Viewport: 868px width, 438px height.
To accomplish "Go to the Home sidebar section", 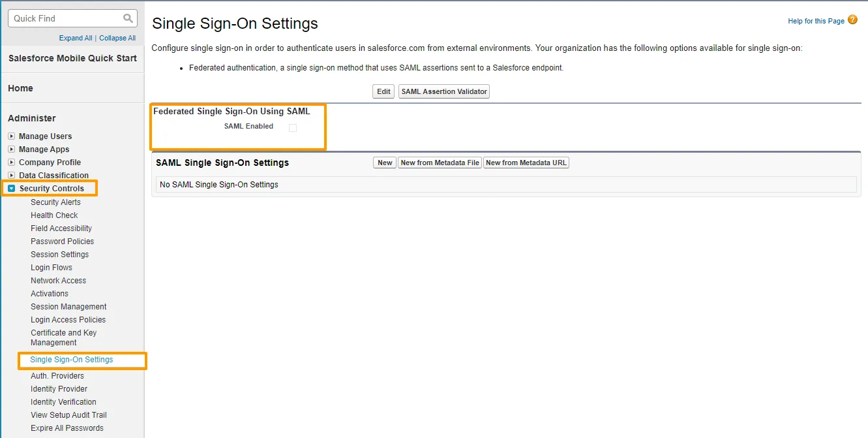I will pos(20,88).
